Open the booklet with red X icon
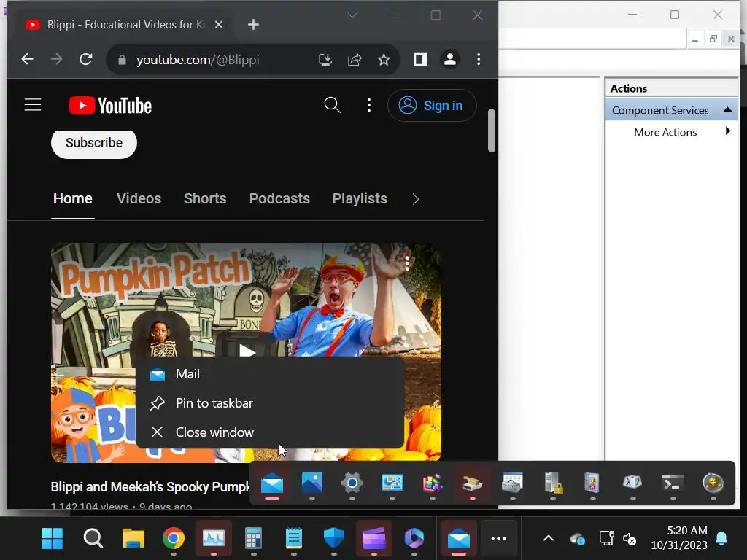The width and height of the screenshot is (747, 560). click(x=592, y=483)
